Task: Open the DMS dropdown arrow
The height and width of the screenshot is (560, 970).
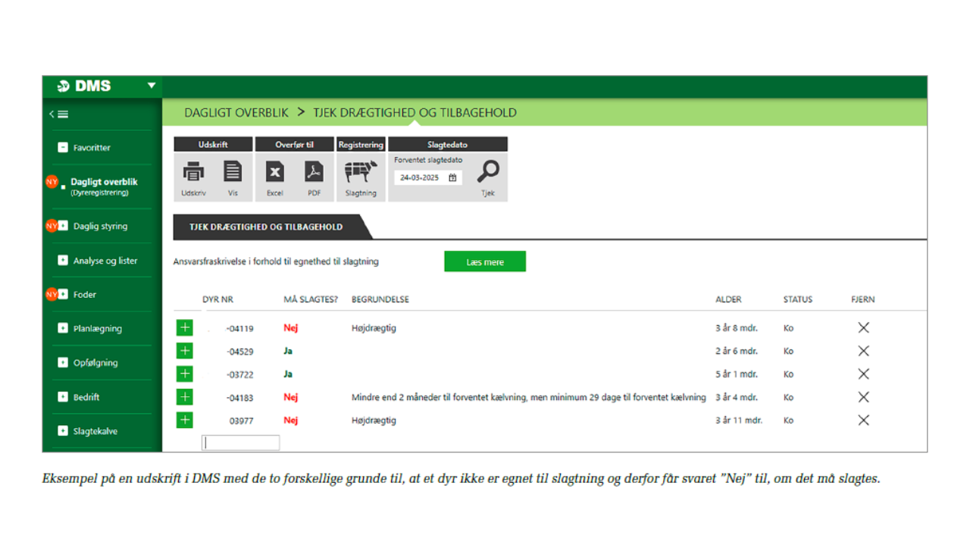Action: (151, 86)
